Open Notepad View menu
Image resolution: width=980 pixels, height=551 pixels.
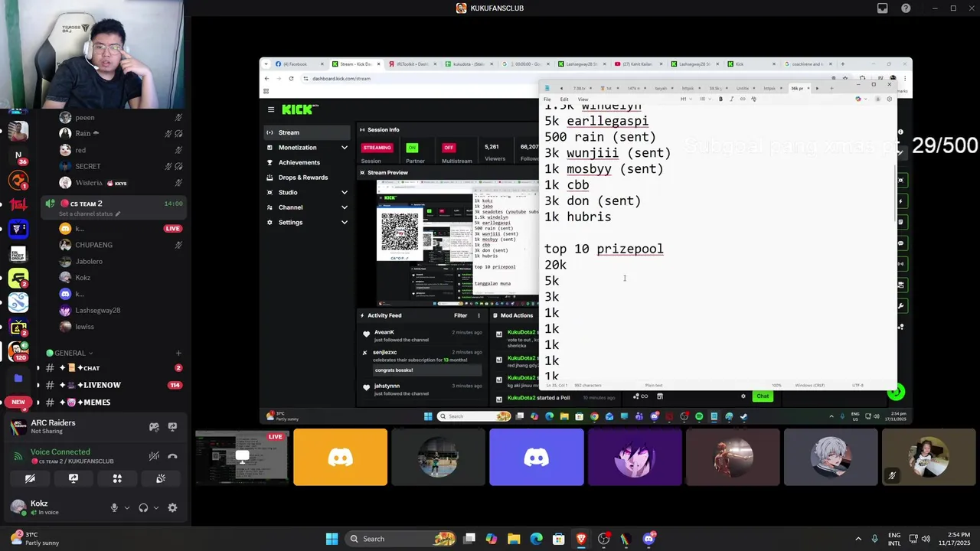(583, 99)
